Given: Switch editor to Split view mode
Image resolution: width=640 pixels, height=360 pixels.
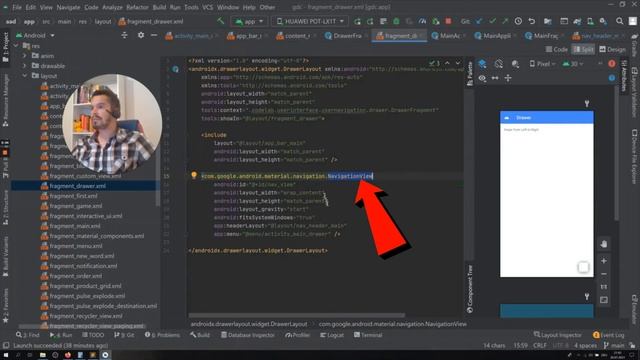Looking at the screenshot, I should coord(583,49).
